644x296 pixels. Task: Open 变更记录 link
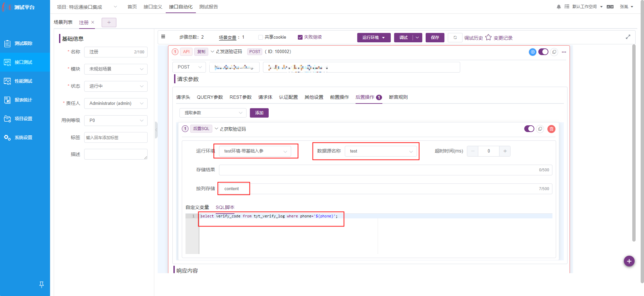point(503,38)
